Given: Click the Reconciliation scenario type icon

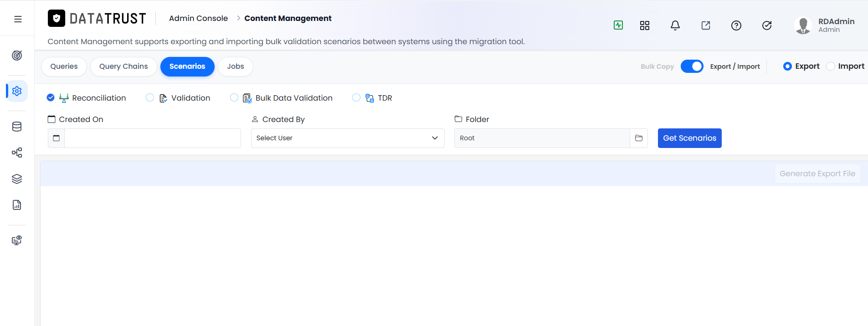Looking at the screenshot, I should (64, 98).
